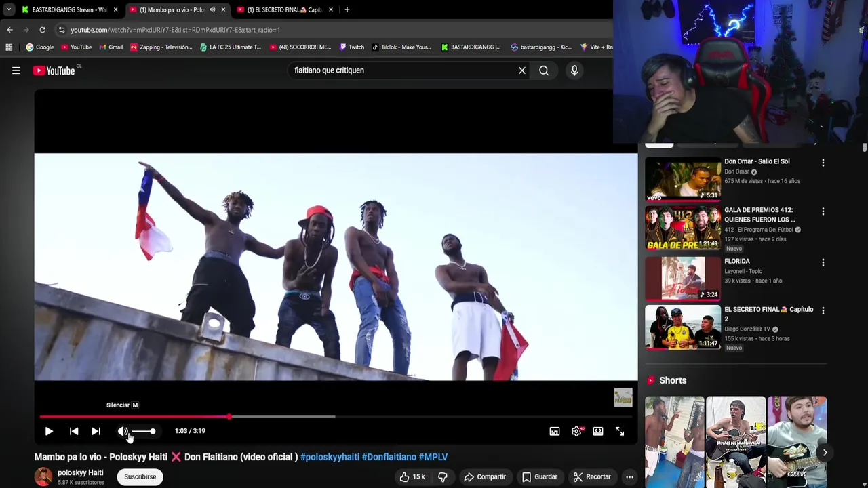Viewport: 868px width, 488px height.
Task: Click the #poloskyyhaiti hashtag
Action: click(330, 457)
